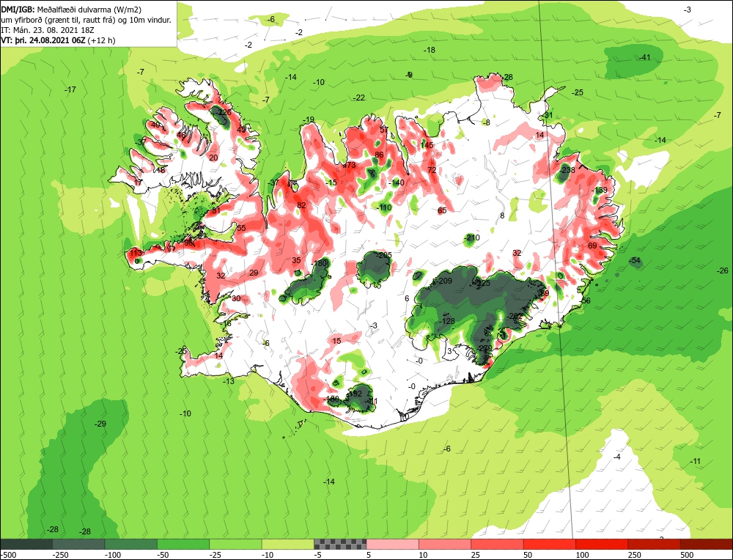
Task: Click the -54 value off the east coast
Action: pyautogui.click(x=635, y=260)
